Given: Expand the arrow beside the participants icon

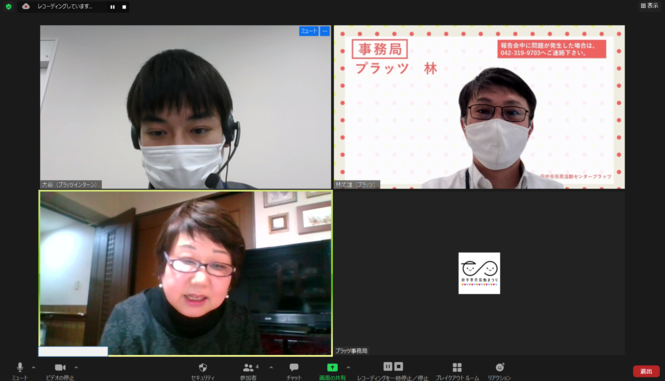Looking at the screenshot, I should point(271,367).
